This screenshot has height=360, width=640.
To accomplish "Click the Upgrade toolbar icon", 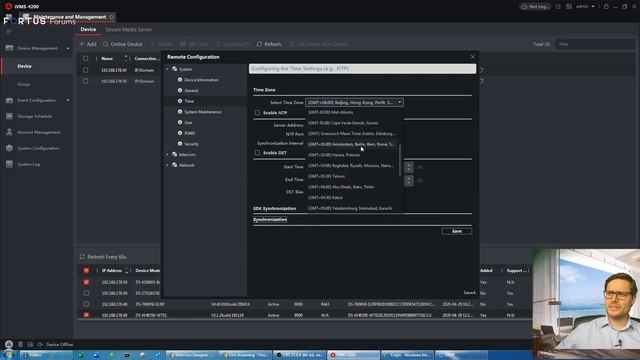I will [218, 44].
